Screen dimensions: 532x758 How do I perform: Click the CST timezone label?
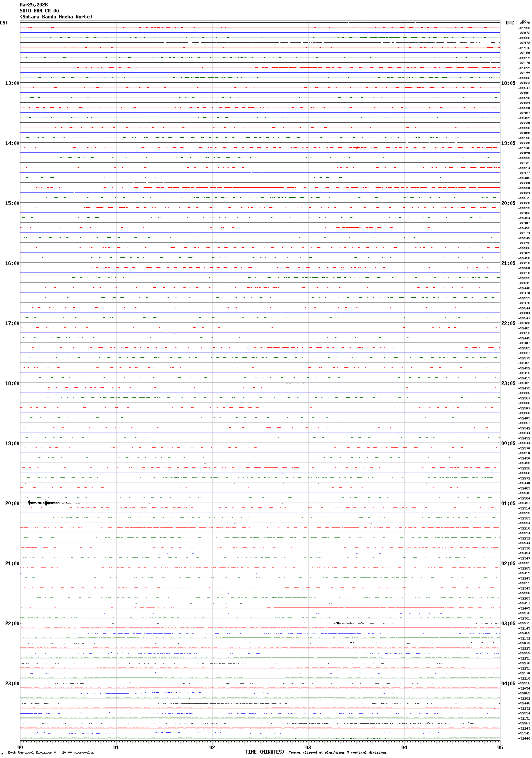tap(4, 23)
